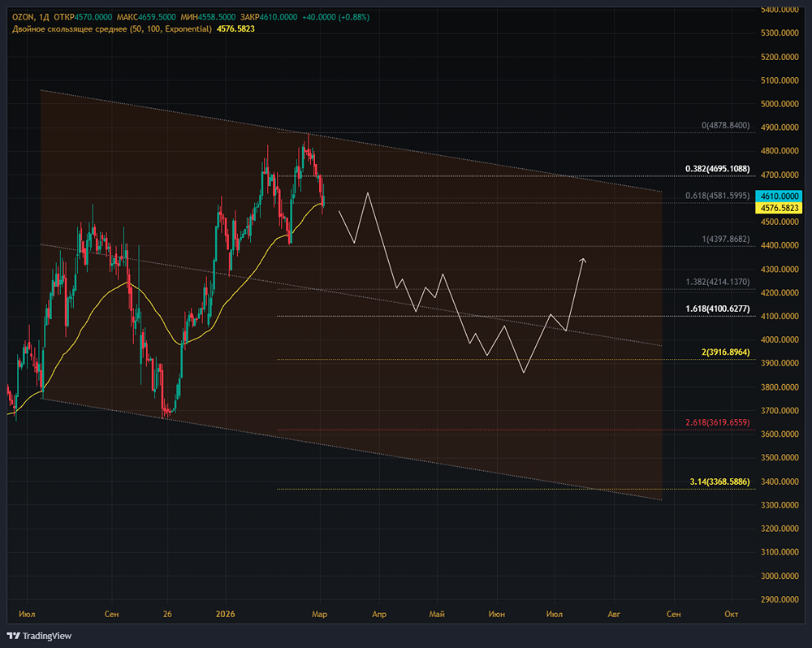Select the Двойное скользящее среднее indicator legend
812x648 pixels.
[112, 29]
